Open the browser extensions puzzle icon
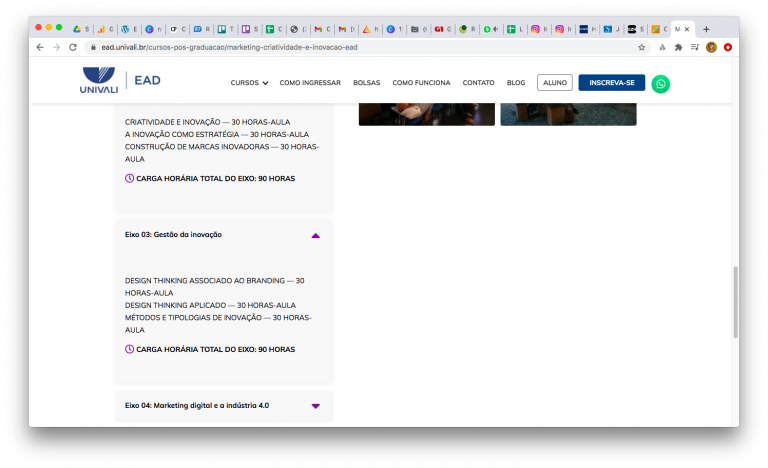Image resolution: width=768 pixels, height=468 pixels. click(x=679, y=47)
